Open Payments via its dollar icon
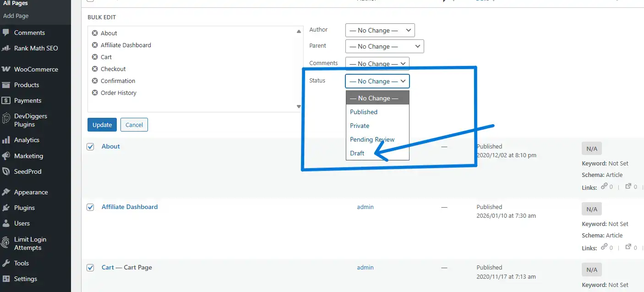 [6, 100]
